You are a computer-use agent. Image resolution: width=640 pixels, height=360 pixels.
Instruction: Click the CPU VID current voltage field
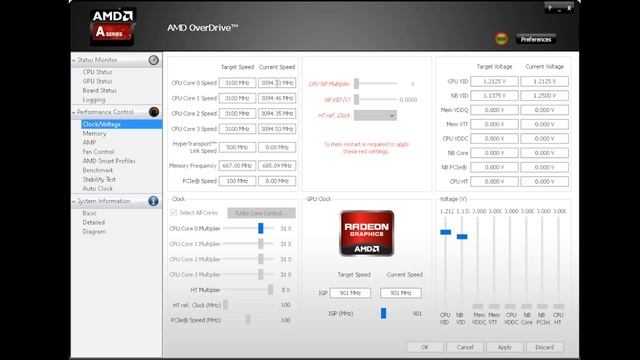(x=544, y=81)
